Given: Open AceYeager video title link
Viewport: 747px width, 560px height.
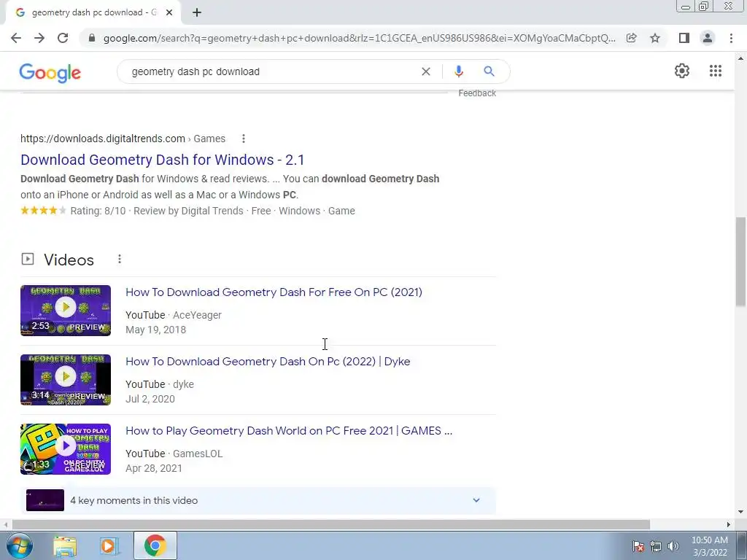Looking at the screenshot, I should 274,292.
